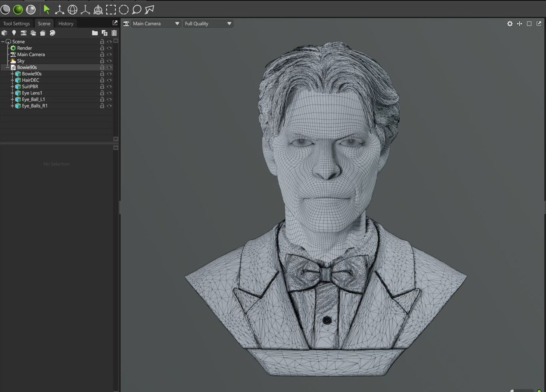Select the green arrow Select tool
The image size is (546, 392).
click(x=47, y=9)
